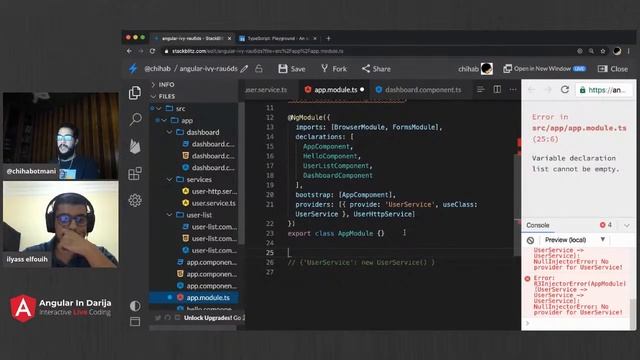Reload the preview pane
Image resolution: width=640 pixels, height=360 pixels.
click(x=564, y=89)
